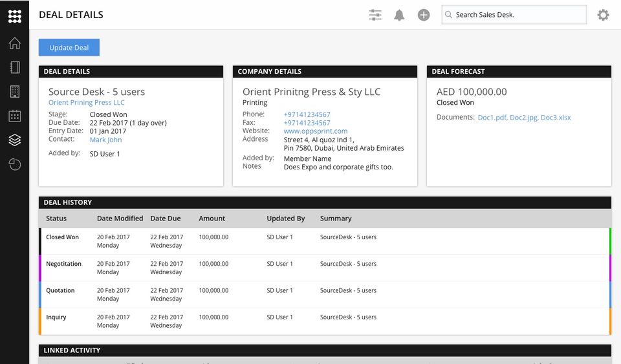Click the Company Details panel header
621x364 pixels.
click(x=325, y=72)
